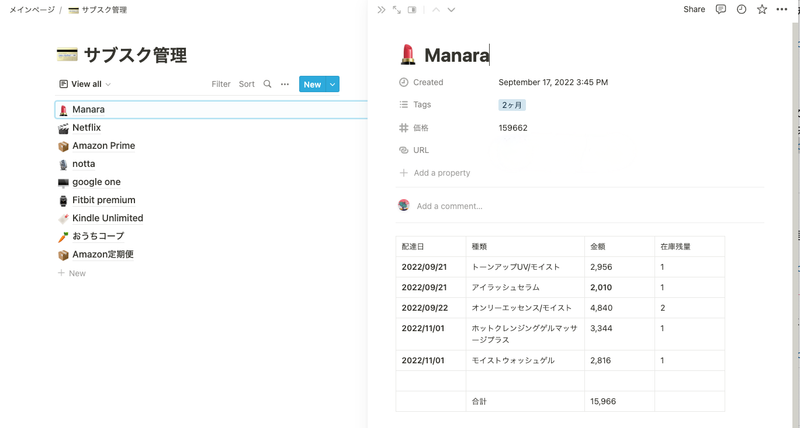Click the 種類 table header cell
Image resolution: width=800 pixels, height=428 pixels.
[x=525, y=246]
